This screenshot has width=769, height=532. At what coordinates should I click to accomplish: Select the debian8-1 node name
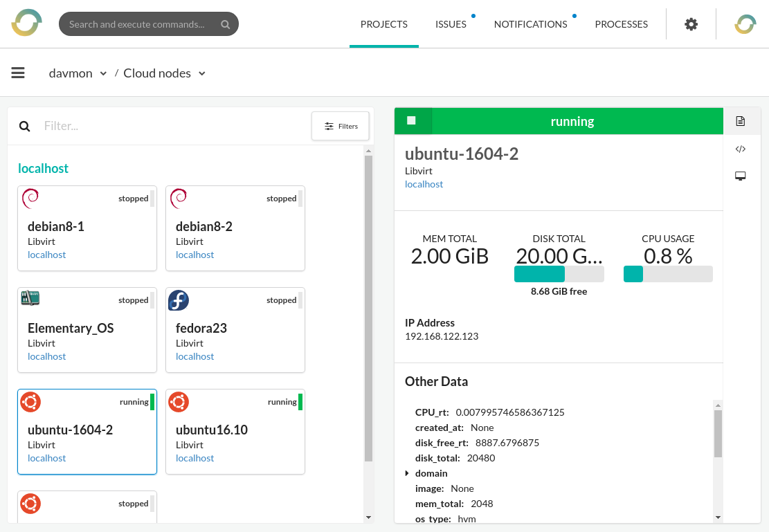56,226
